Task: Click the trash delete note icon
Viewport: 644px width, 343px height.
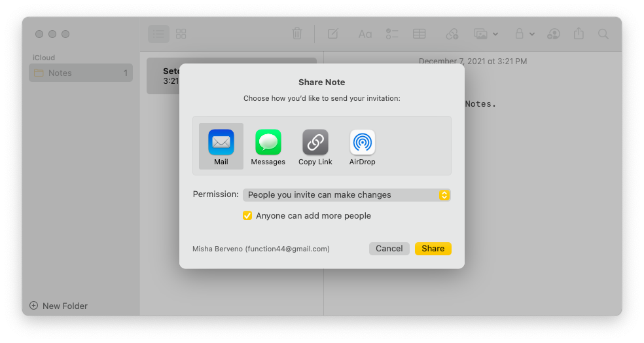Action: [x=297, y=33]
